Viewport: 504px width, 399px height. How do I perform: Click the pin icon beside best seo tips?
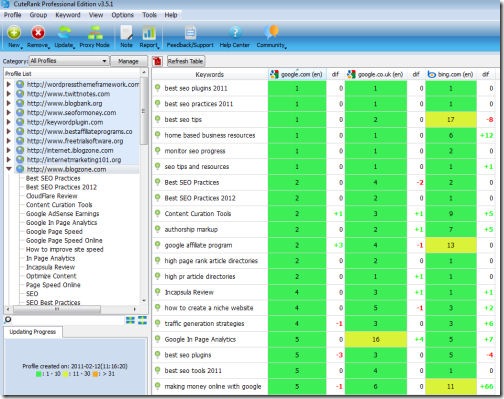pos(158,119)
